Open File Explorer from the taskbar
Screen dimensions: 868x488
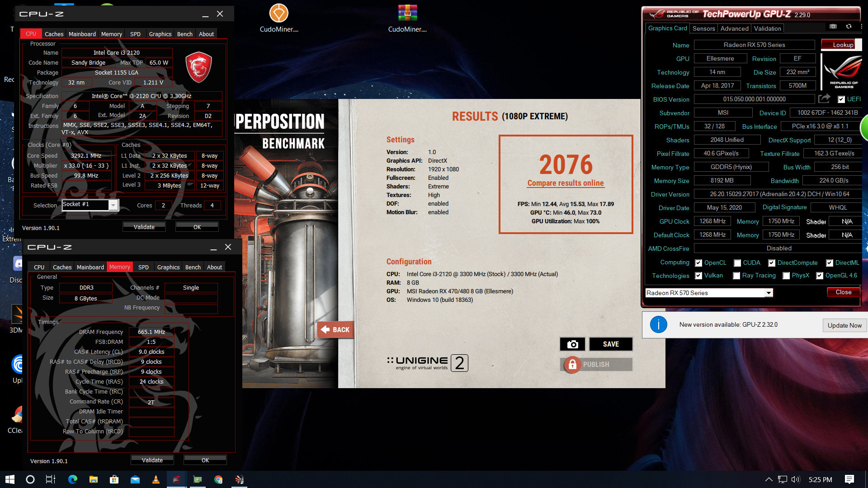pyautogui.click(x=94, y=479)
